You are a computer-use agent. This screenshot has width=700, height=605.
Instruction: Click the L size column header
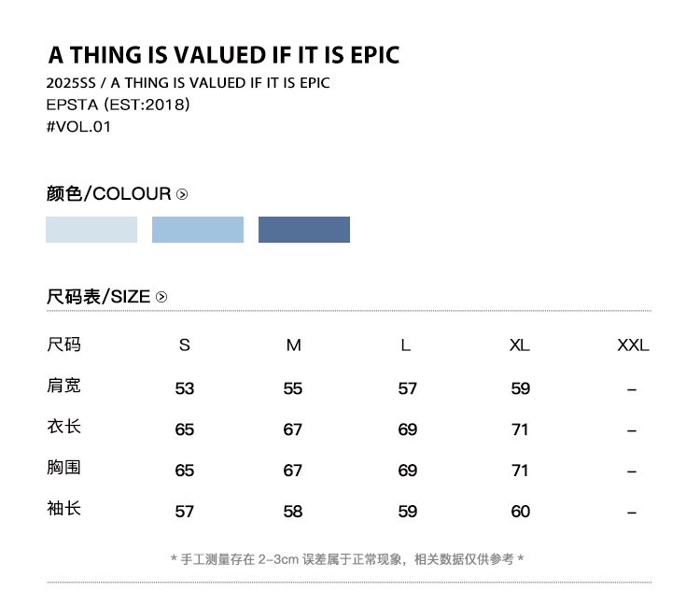click(x=406, y=345)
